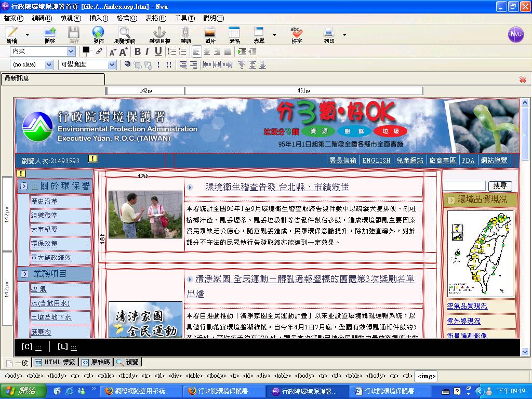Apply bulleted list formatting

click(182, 51)
